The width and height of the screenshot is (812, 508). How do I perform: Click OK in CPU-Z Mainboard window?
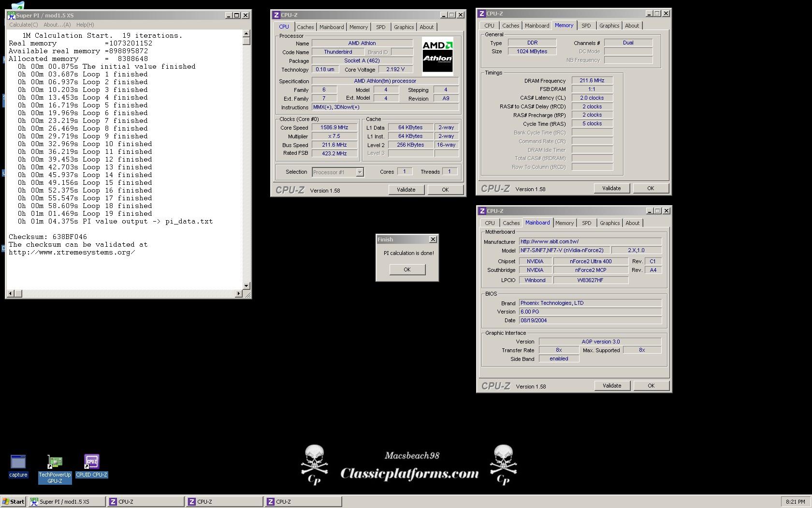point(651,386)
